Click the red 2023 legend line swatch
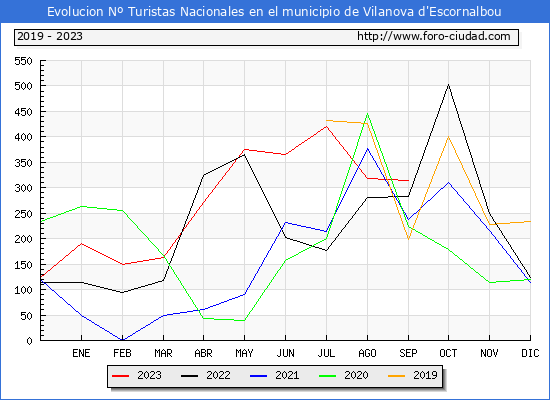 (120, 376)
